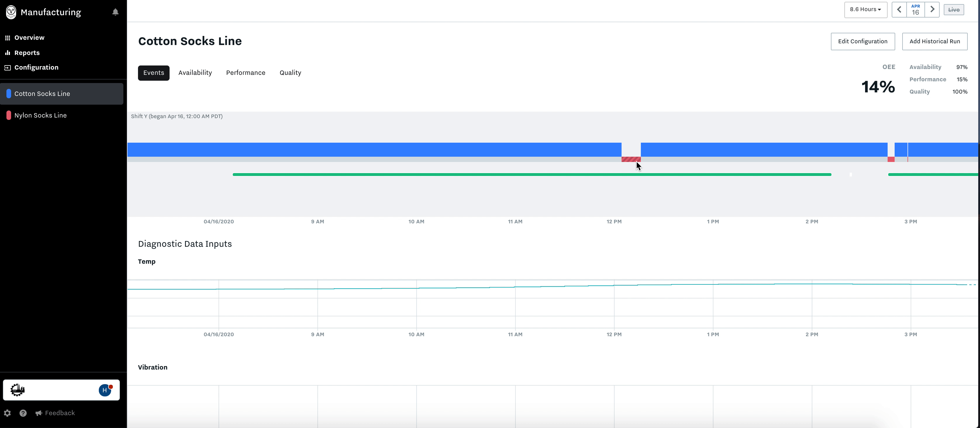Click the 14% OEE value
The image size is (980, 428).
click(878, 87)
